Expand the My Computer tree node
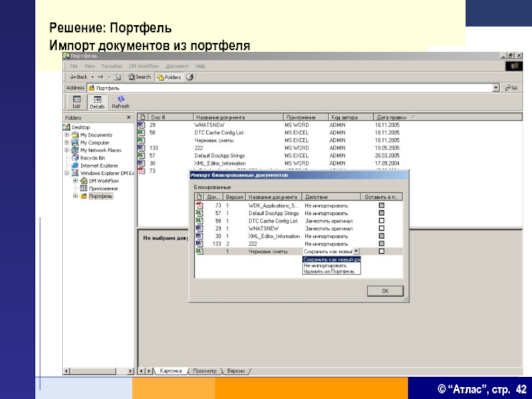Image resolution: width=532 pixels, height=399 pixels. tap(66, 143)
